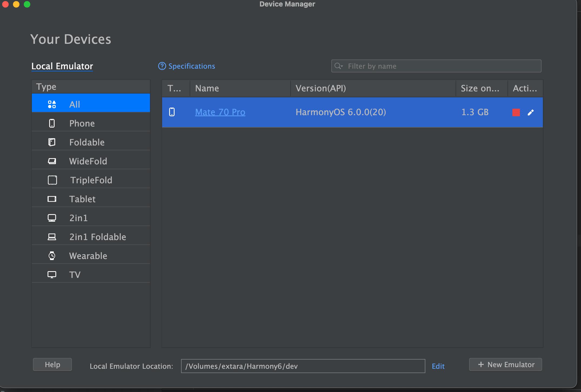Filter list to Phone devices
This screenshot has width=581, height=392.
click(82, 123)
